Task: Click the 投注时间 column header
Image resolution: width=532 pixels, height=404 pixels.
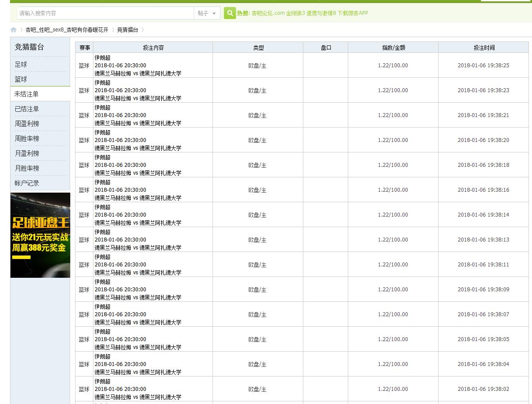Action: click(x=484, y=48)
